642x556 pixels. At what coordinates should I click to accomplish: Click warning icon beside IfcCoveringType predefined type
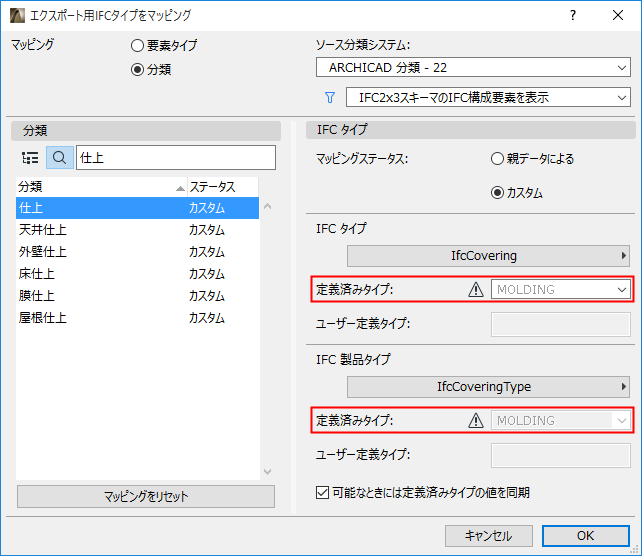tap(476, 420)
